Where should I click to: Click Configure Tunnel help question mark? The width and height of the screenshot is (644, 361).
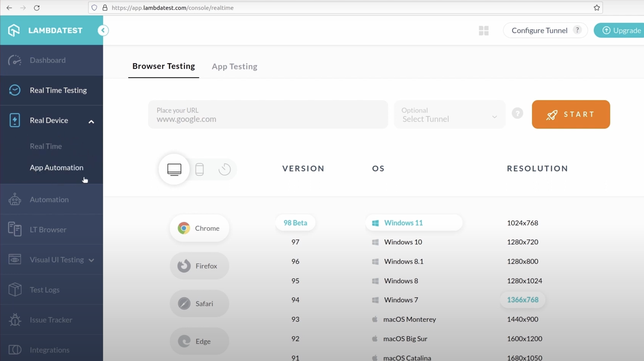coord(577,30)
